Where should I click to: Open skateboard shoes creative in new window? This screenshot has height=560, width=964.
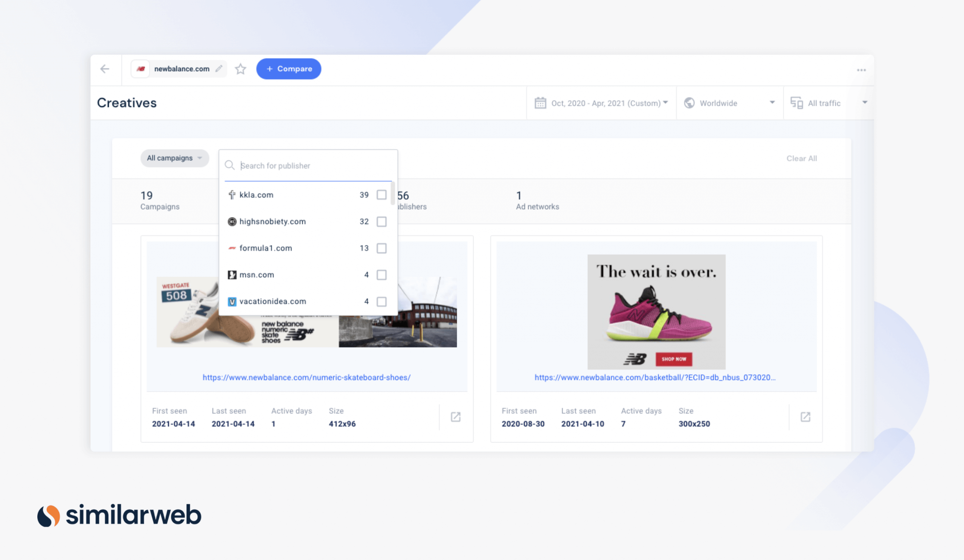455,417
